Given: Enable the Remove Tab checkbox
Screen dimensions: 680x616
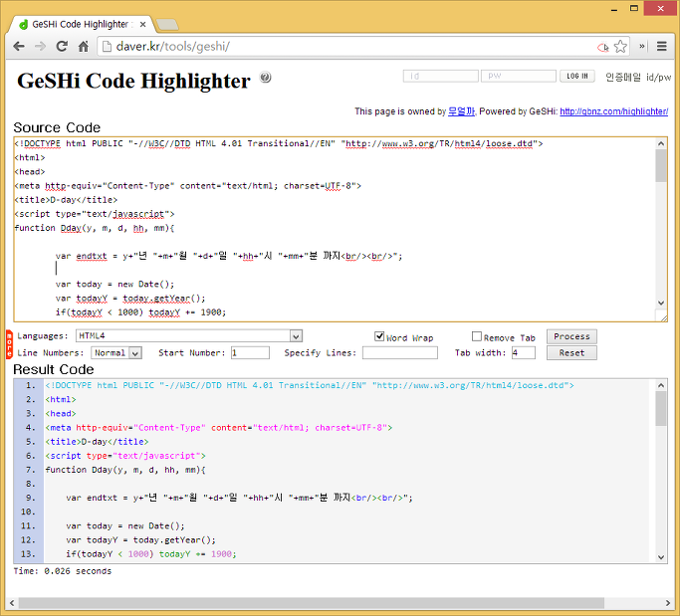Looking at the screenshot, I should (x=477, y=336).
